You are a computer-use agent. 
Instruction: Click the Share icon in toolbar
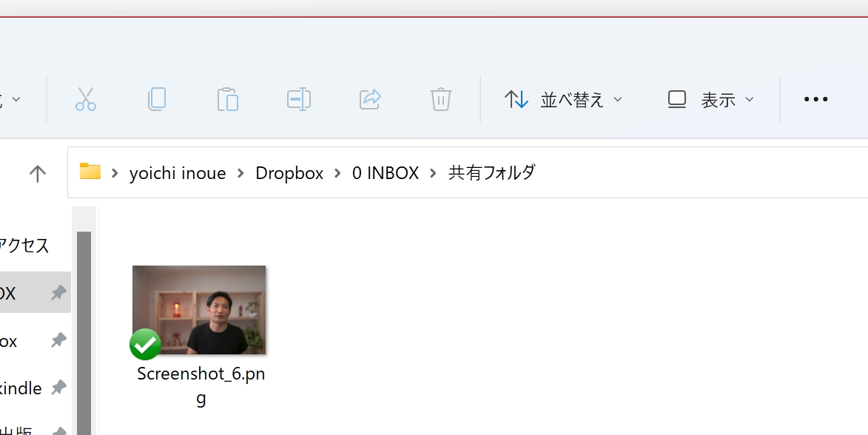[x=370, y=99]
